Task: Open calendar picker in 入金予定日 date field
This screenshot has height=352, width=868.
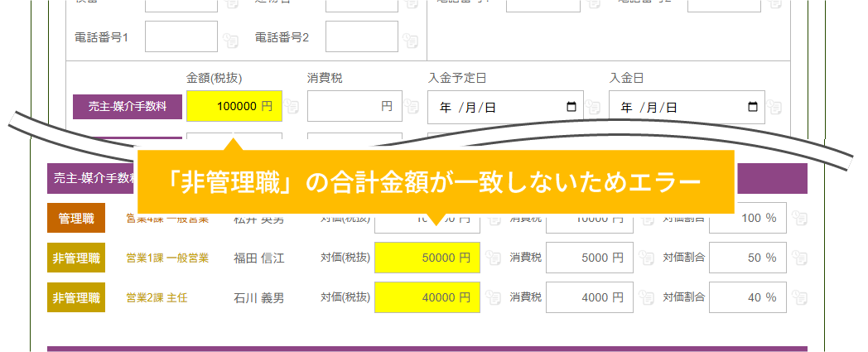Action: (571, 107)
